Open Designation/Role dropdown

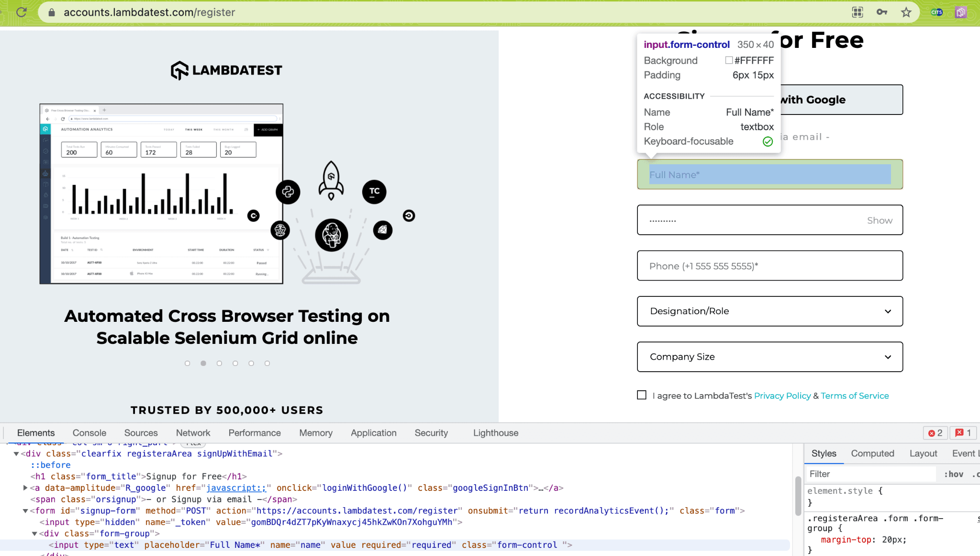[770, 311]
